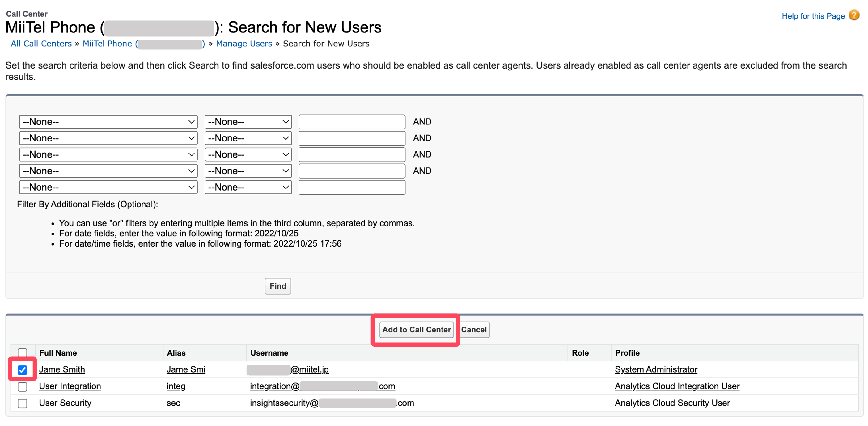Toggle select-all checkbox in table header
868x426 pixels.
click(23, 352)
